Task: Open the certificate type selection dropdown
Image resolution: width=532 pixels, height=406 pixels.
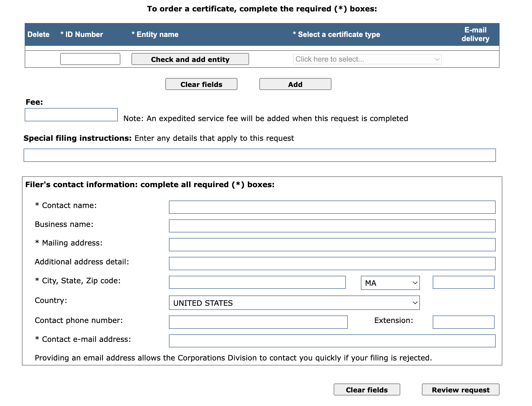Action: click(367, 59)
